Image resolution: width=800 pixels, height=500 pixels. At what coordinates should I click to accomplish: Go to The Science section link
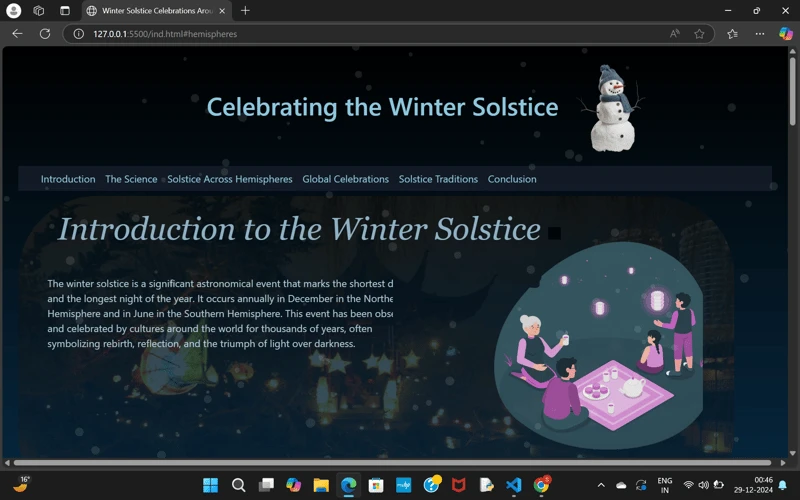tap(131, 179)
